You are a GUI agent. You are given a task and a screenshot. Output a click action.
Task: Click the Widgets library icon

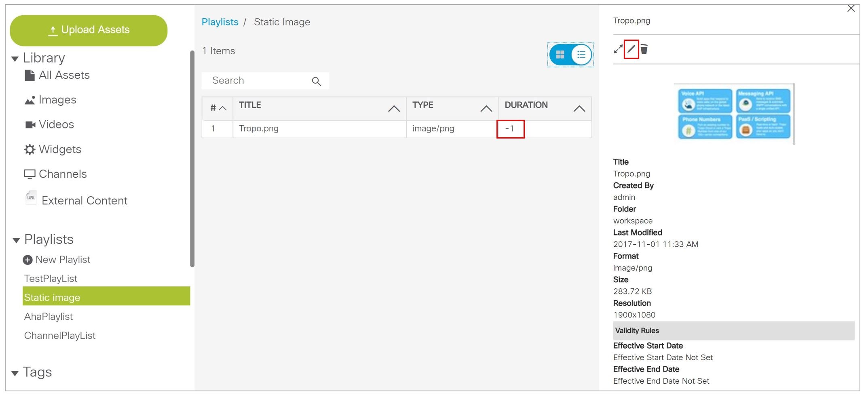pyautogui.click(x=29, y=149)
